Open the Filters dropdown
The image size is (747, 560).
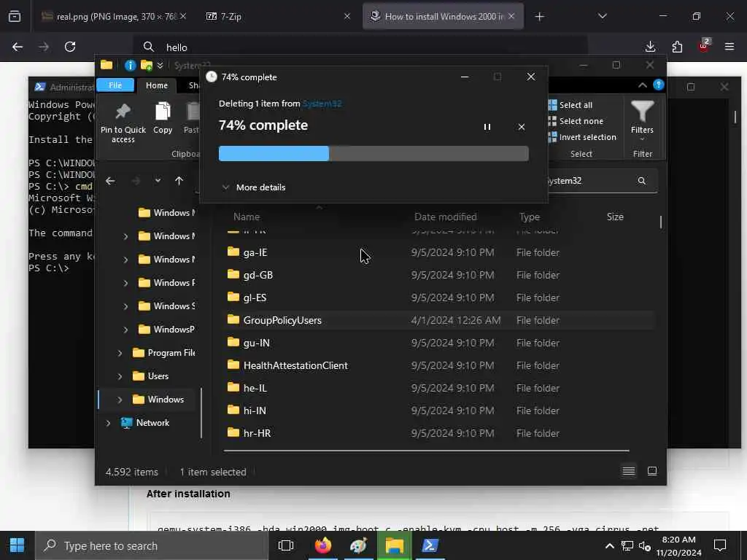point(642,121)
